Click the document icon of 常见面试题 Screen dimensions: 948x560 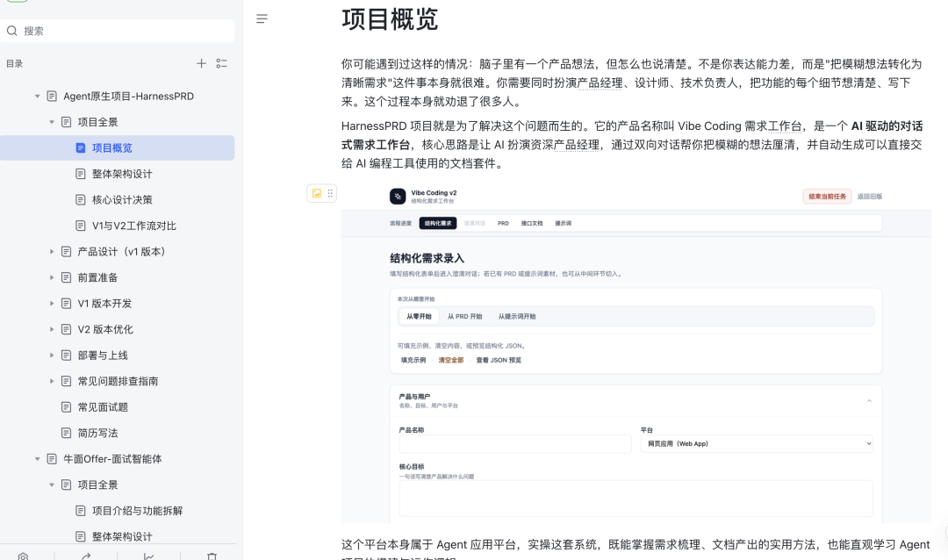(67, 407)
